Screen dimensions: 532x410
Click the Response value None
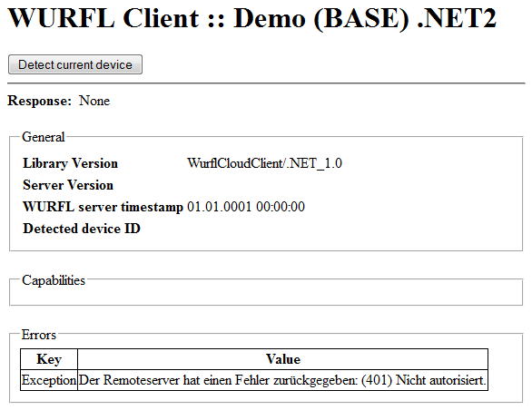click(x=94, y=101)
